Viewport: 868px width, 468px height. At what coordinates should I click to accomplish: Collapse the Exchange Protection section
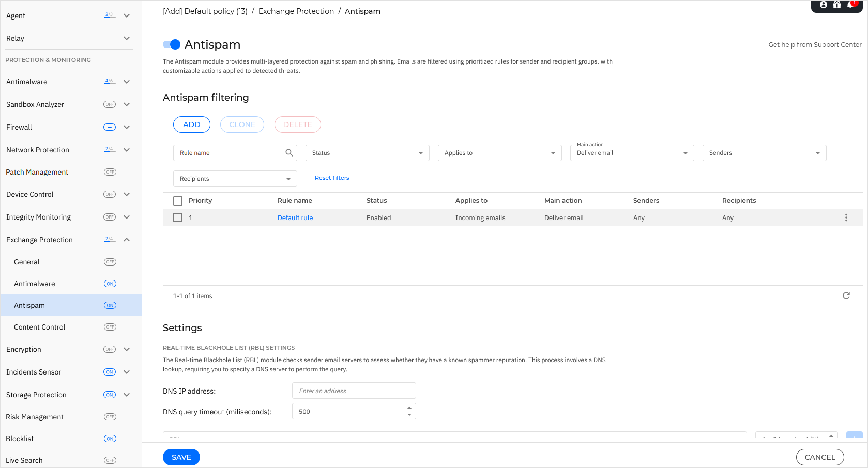coord(127,240)
